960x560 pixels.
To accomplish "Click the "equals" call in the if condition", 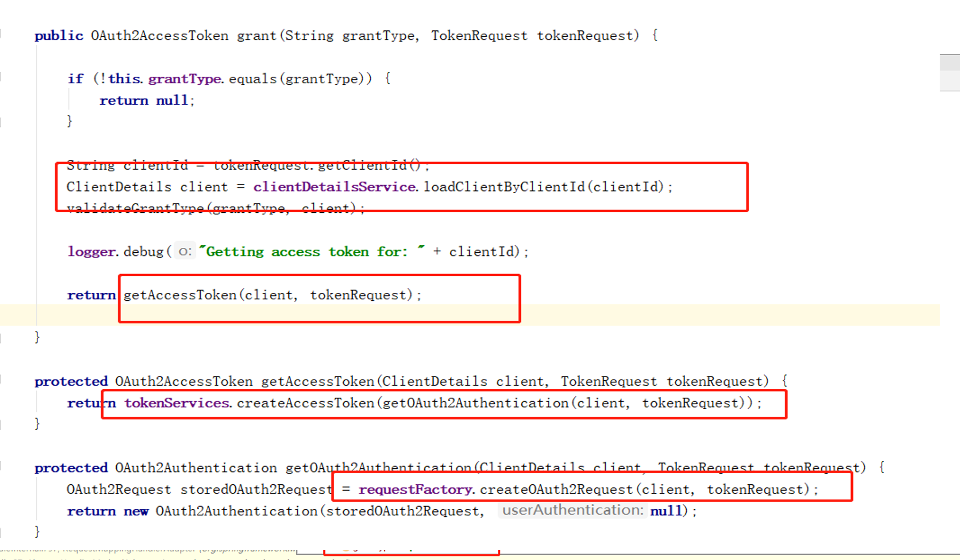I will coord(252,79).
